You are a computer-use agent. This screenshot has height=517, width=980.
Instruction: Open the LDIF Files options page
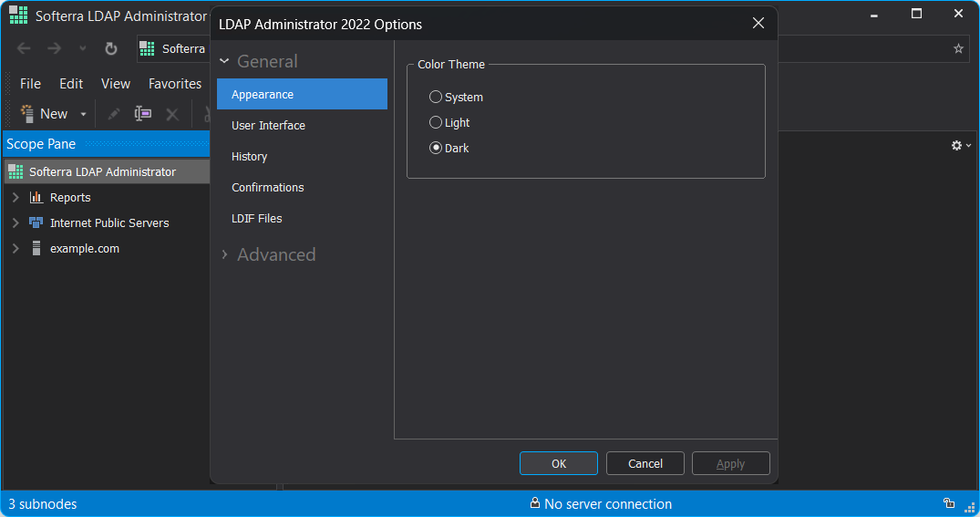click(302, 218)
